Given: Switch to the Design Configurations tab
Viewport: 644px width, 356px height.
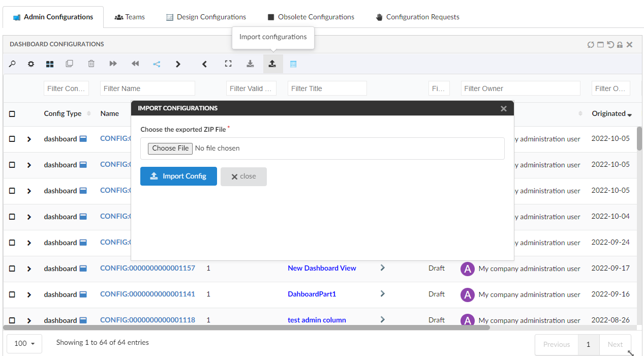Looking at the screenshot, I should (x=206, y=17).
